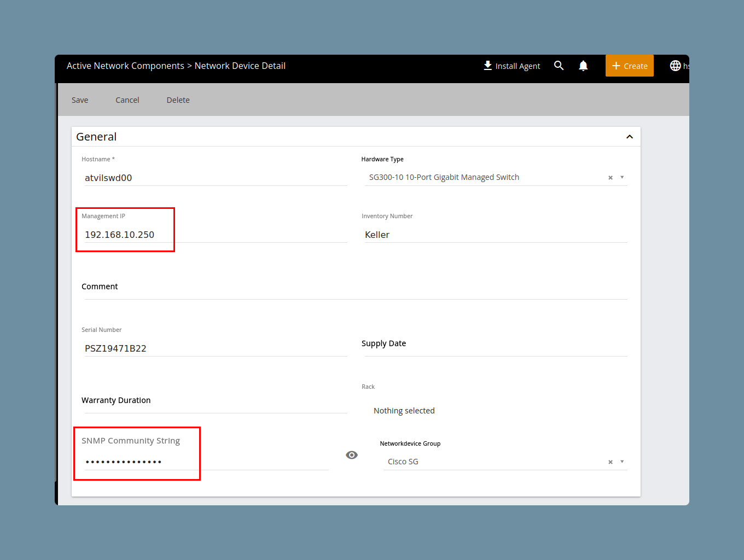Image resolution: width=744 pixels, height=560 pixels.
Task: Clear the Hardware Type selection
Action: tap(611, 178)
